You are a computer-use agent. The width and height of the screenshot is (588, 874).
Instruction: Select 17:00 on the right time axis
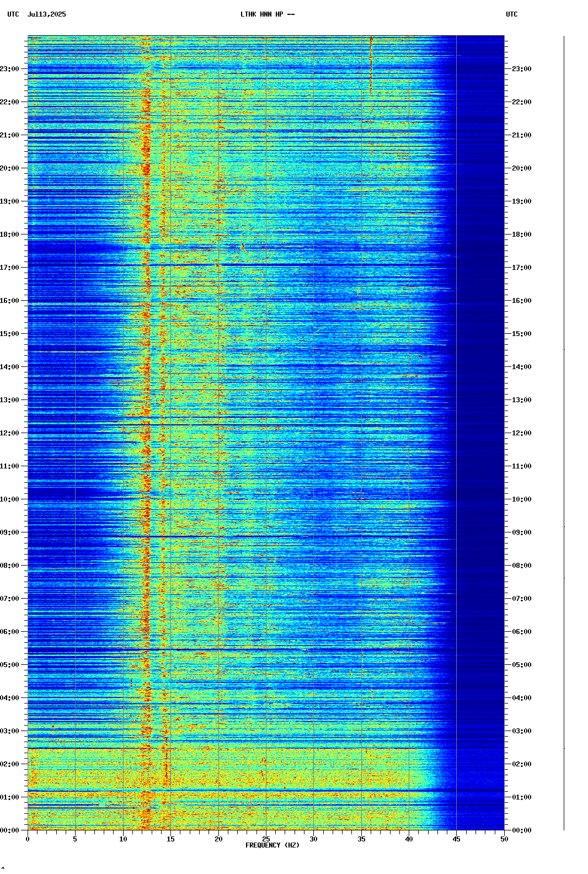click(x=522, y=268)
